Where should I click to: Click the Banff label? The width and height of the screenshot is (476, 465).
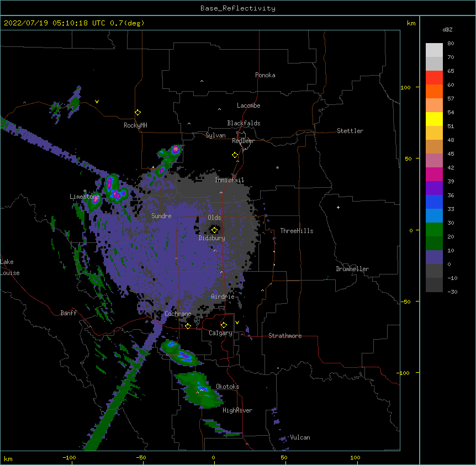[68, 313]
